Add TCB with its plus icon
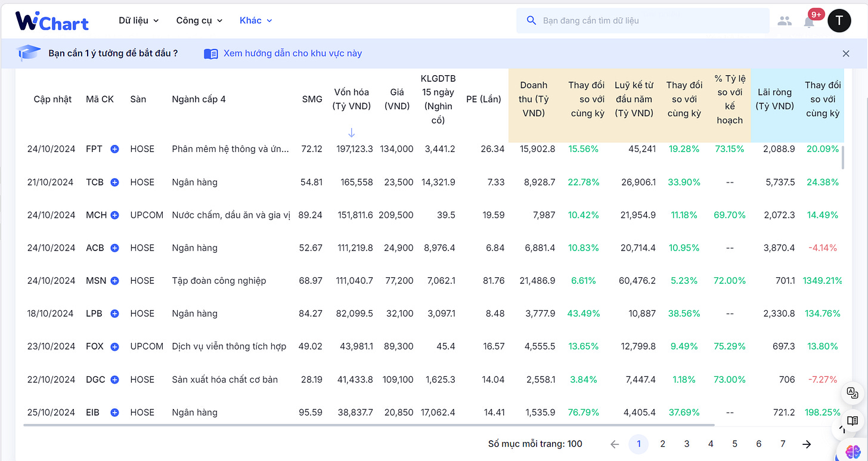The width and height of the screenshot is (868, 461). tap(114, 182)
